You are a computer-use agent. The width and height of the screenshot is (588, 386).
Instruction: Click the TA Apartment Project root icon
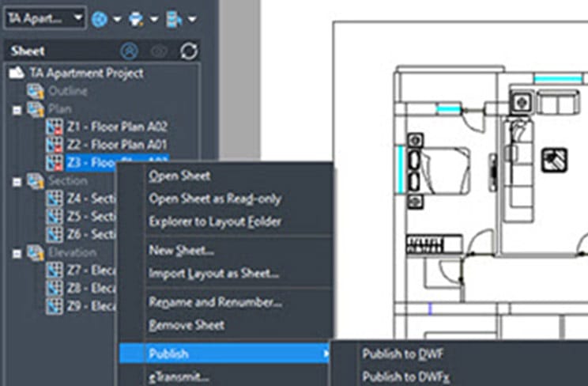pos(18,73)
